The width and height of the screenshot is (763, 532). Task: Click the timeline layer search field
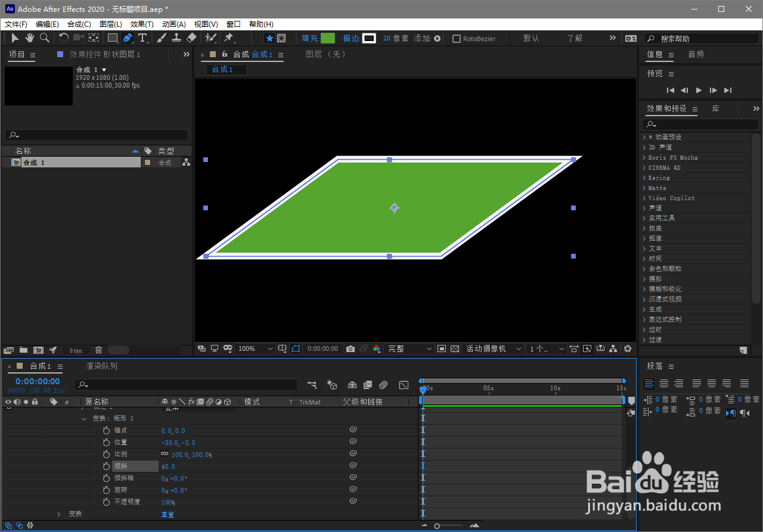point(186,385)
